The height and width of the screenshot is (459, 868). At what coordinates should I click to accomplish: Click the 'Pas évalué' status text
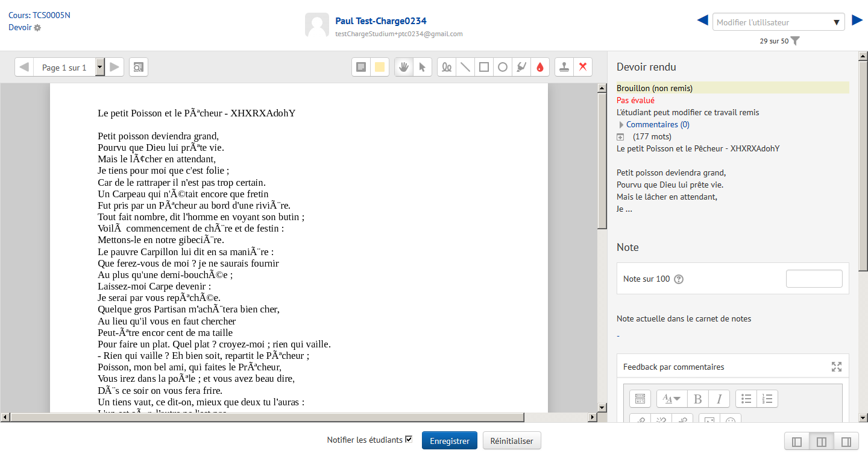click(x=635, y=100)
